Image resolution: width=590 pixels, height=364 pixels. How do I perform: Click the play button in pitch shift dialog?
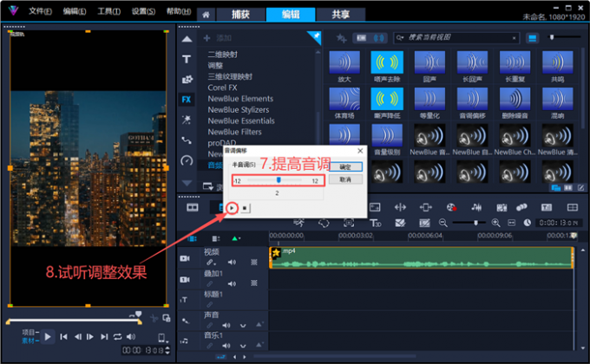coord(233,208)
